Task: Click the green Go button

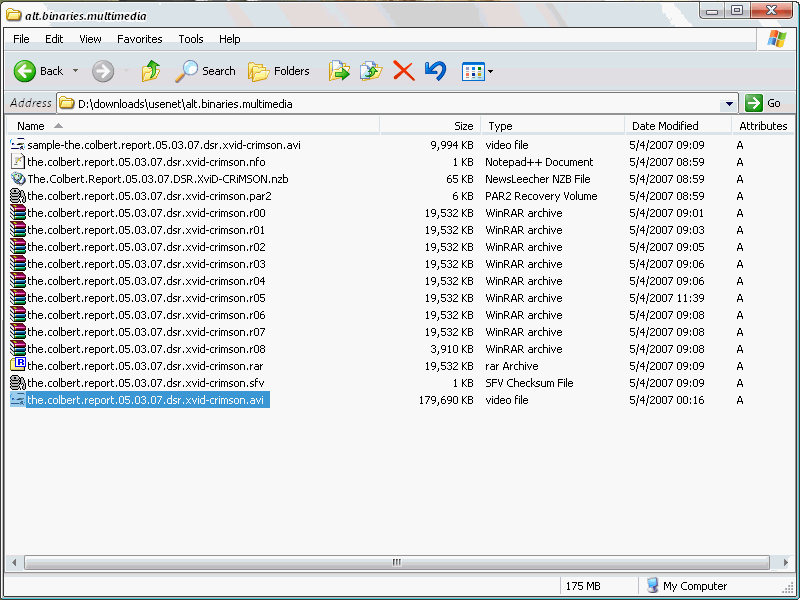Action: click(x=763, y=104)
